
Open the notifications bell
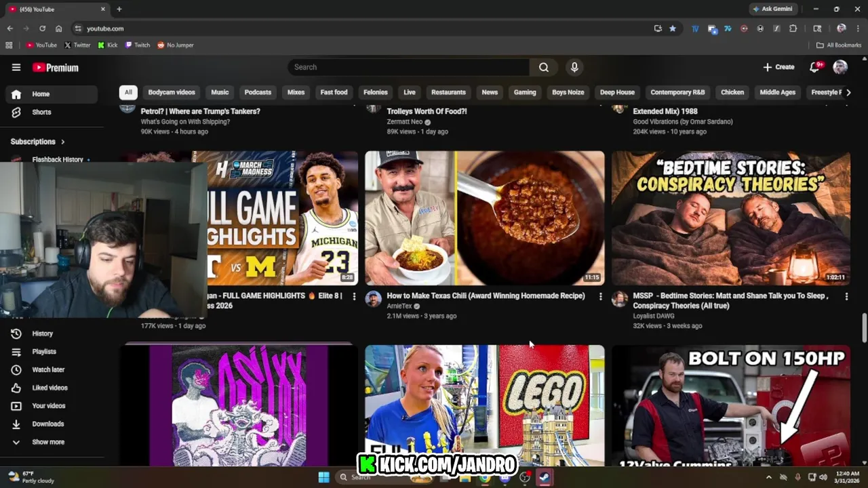(x=815, y=67)
